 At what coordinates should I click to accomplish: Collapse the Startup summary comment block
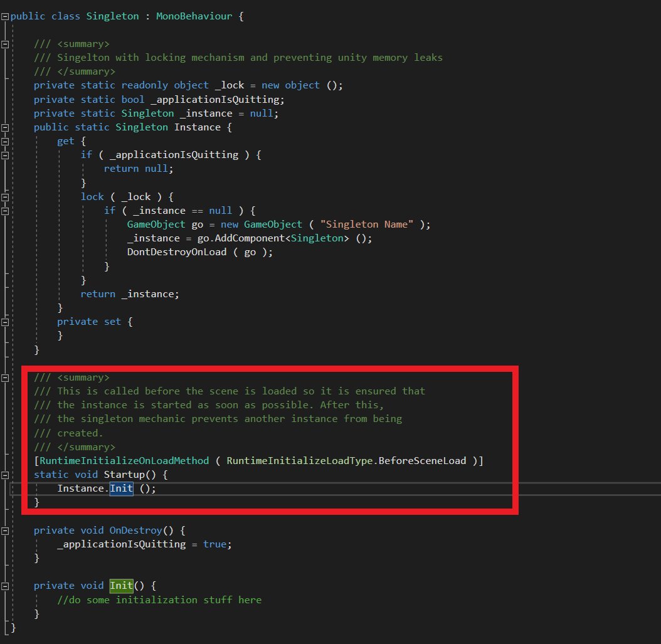(x=5, y=378)
